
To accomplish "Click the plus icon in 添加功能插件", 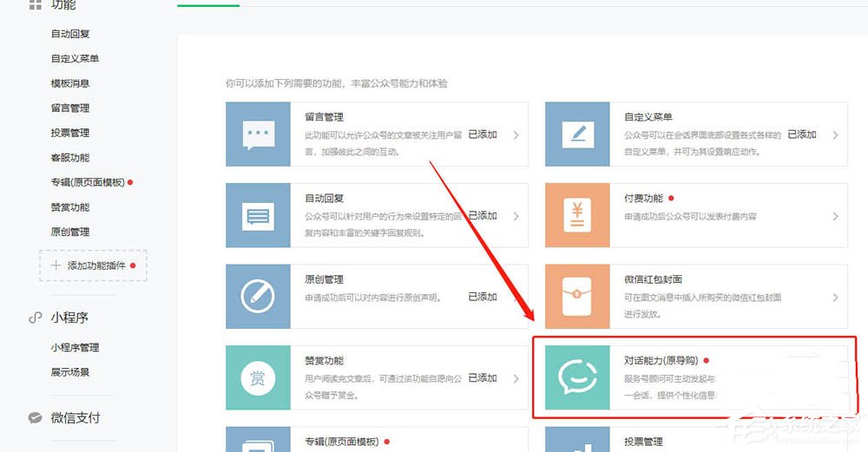I will pyautogui.click(x=56, y=265).
